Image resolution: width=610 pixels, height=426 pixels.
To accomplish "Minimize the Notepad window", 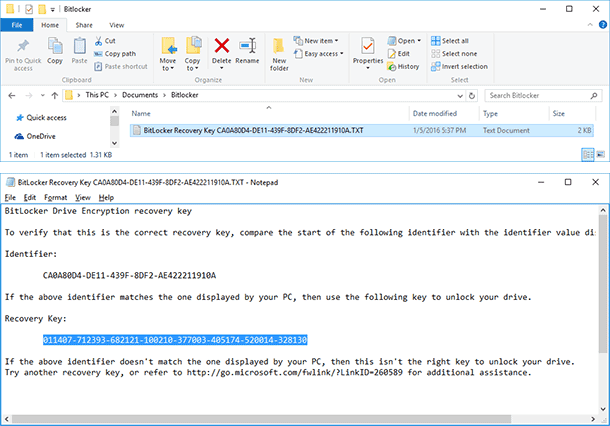I will click(541, 182).
